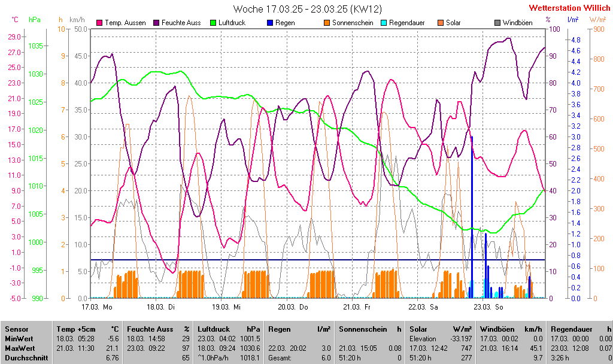Click the red 'Wetterstation Willich' heading

(x=569, y=8)
